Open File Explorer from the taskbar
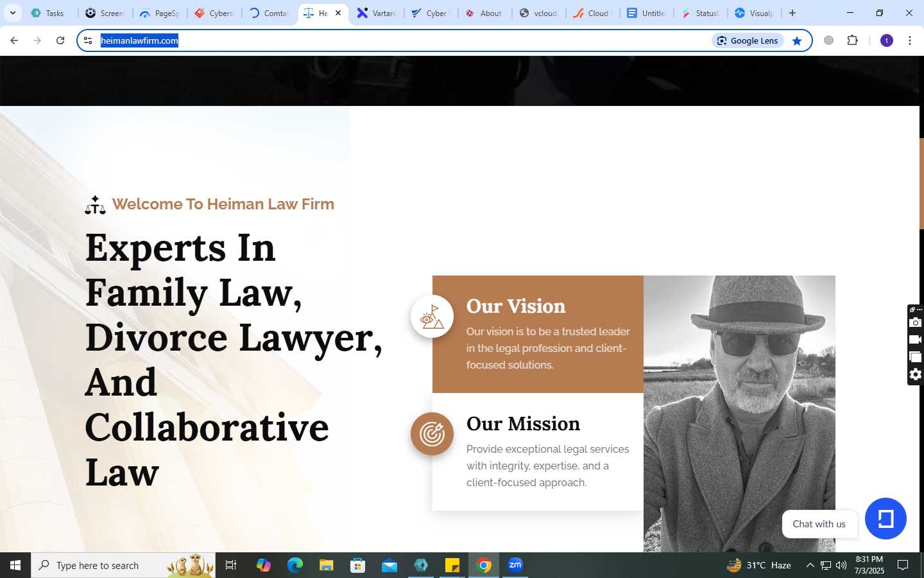Image resolution: width=924 pixels, height=578 pixels. [x=327, y=565]
